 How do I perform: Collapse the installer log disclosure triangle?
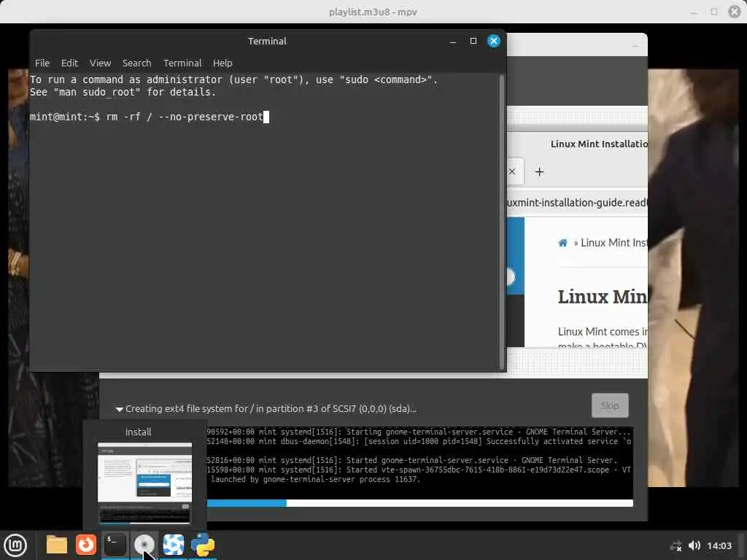tap(119, 409)
